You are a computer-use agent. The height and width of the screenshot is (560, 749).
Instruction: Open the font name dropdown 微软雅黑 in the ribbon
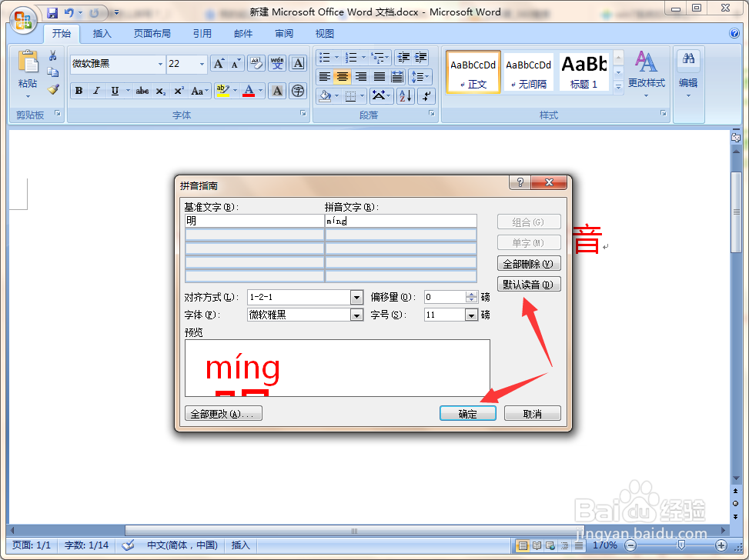point(160,64)
